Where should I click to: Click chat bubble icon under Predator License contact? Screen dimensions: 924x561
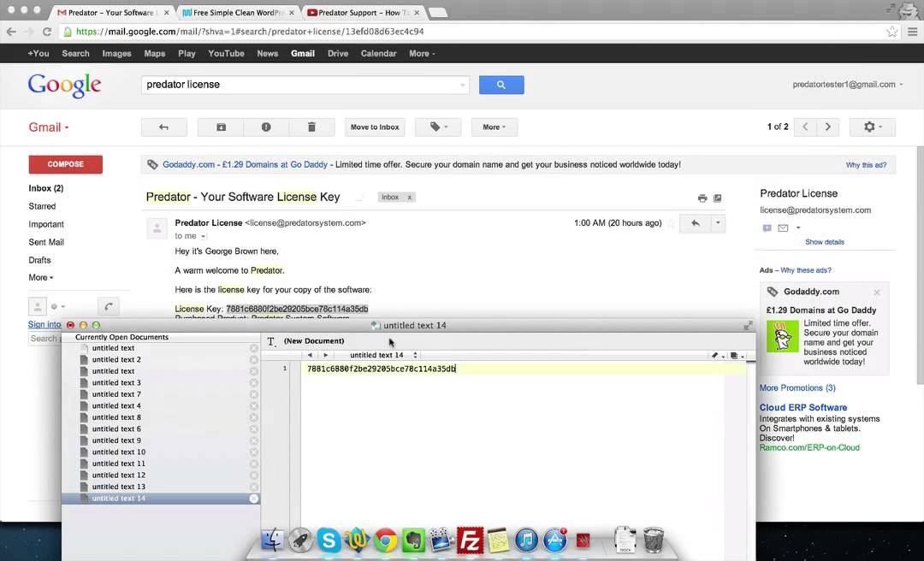pyautogui.click(x=767, y=228)
